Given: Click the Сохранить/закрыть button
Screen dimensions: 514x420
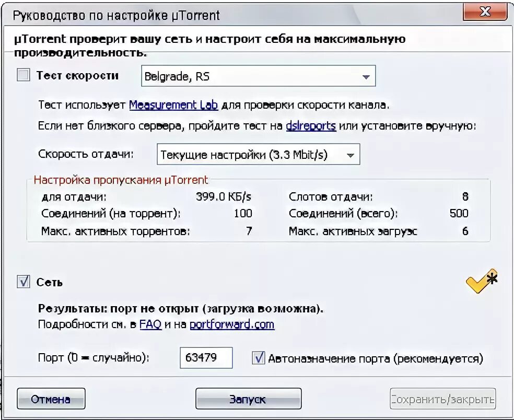Looking at the screenshot, I should (443, 399).
